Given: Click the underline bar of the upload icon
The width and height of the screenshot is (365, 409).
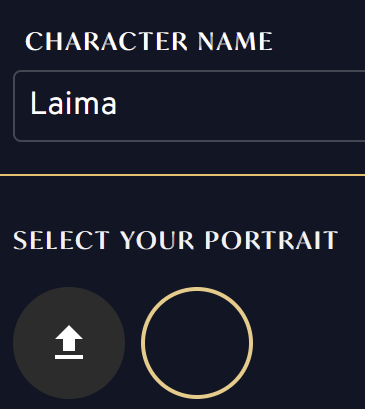Looking at the screenshot, I should 69,357.
